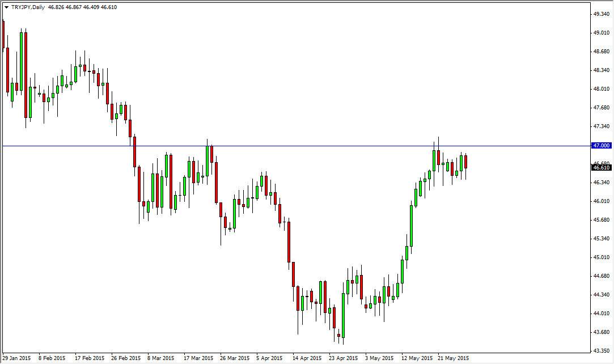
Task: Click the 48.680 price axis label
Action: click(x=602, y=51)
